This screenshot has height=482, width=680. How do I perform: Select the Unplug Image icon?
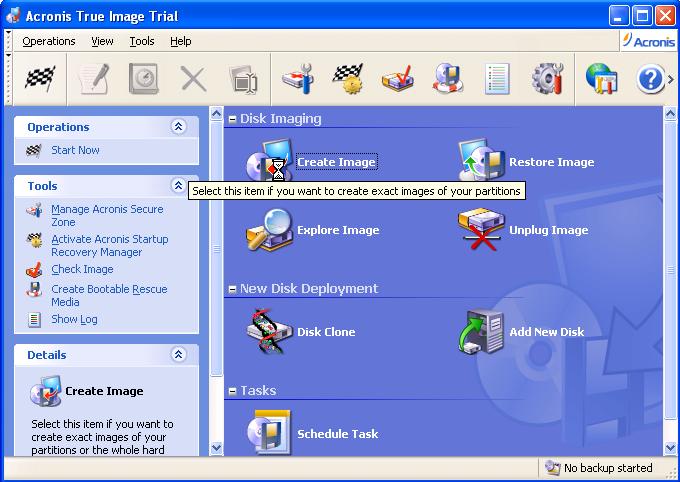pos(480,229)
